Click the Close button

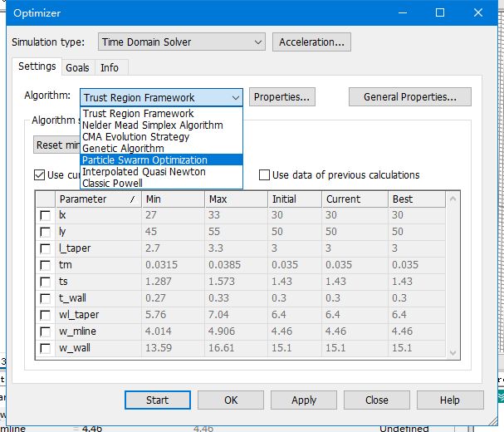point(377,400)
